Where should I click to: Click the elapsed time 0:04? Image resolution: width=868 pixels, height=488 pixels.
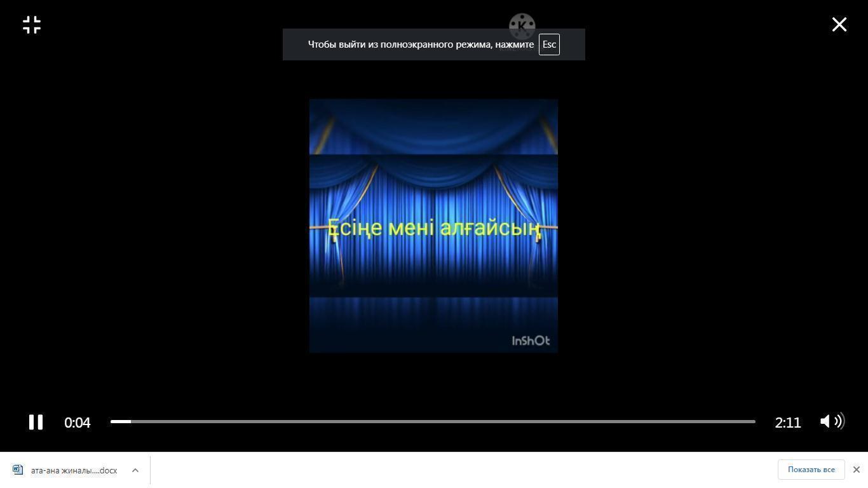point(78,423)
